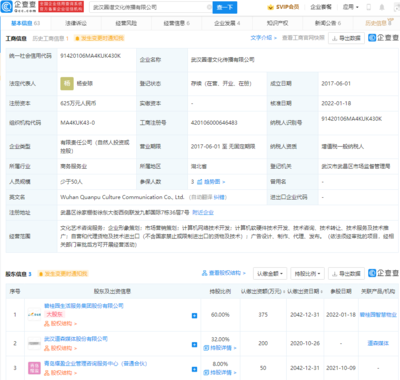Screen dimensions: 400x380
Task: Switch to the 企业发展 tab
Action: pyautogui.click(x=227, y=23)
